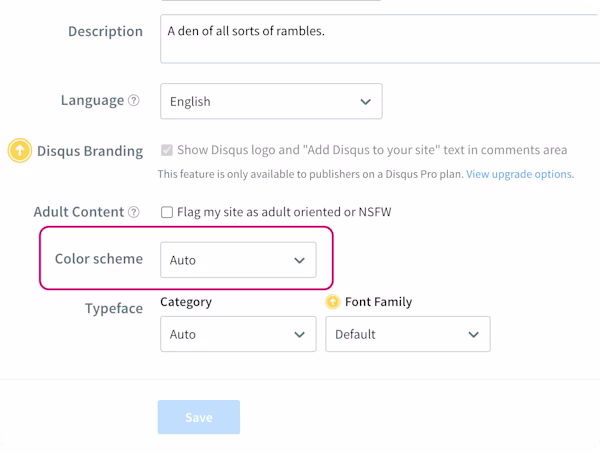The height and width of the screenshot is (454, 600).
Task: Click the "Disqus Branding" label text
Action: pos(90,151)
